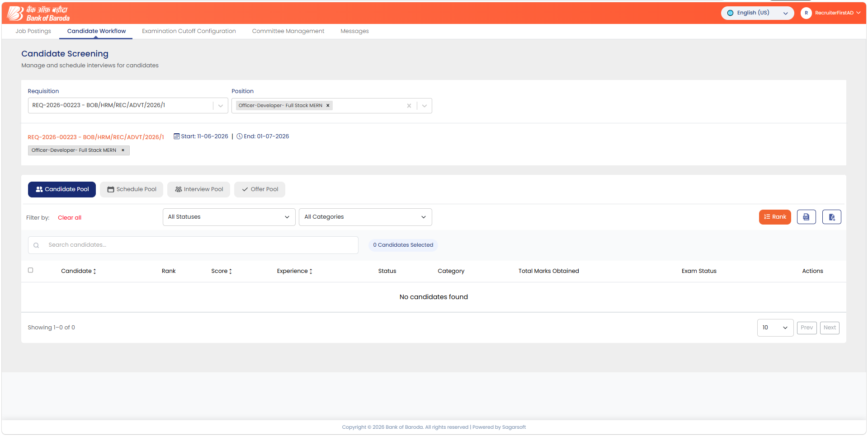Open the All Statuses filter

(x=229, y=217)
